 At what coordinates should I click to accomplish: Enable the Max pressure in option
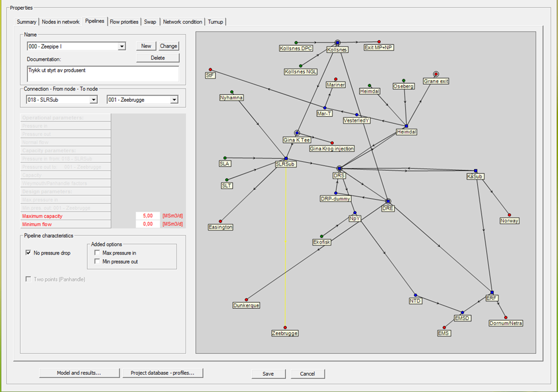point(97,253)
